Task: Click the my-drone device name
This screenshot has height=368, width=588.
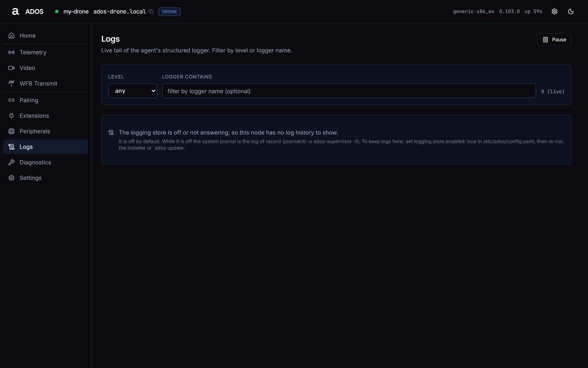Action: [x=76, y=11]
